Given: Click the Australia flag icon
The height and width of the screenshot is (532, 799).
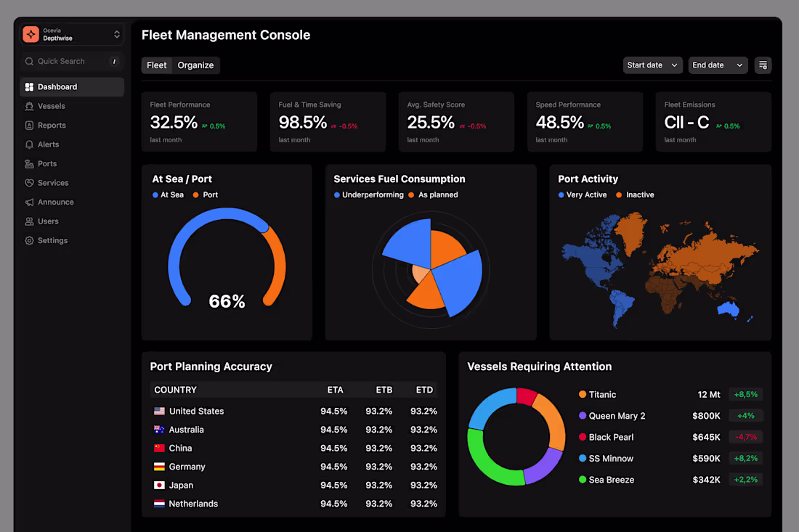Looking at the screenshot, I should tap(160, 430).
